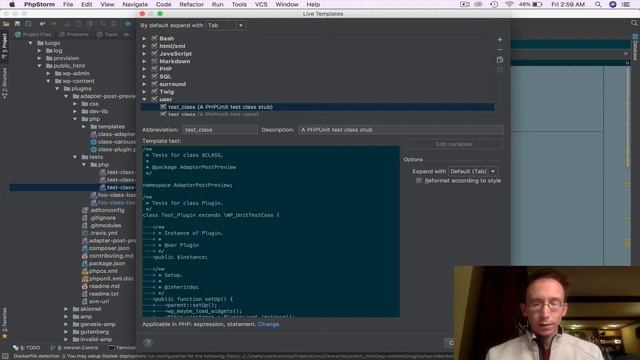The image size is (640, 360).
Task: Click the search magnifier in IDE top right
Action: (634, 23)
